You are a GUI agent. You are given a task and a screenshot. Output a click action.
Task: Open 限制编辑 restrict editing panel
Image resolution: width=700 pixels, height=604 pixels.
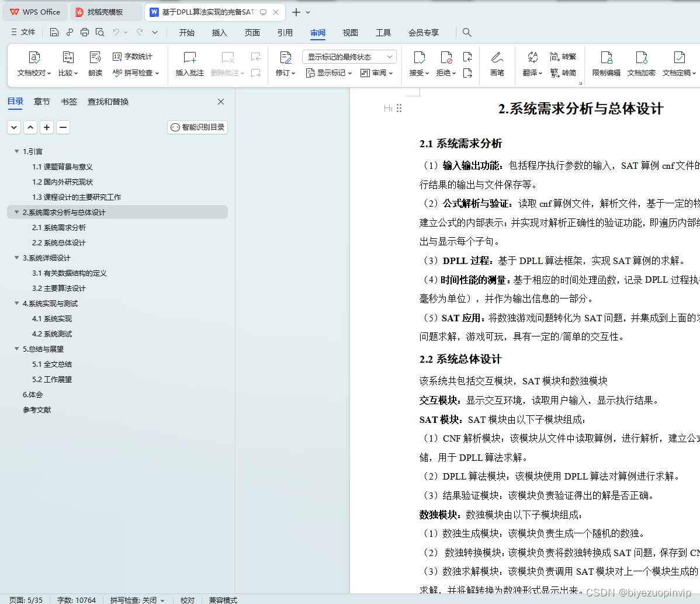click(607, 64)
